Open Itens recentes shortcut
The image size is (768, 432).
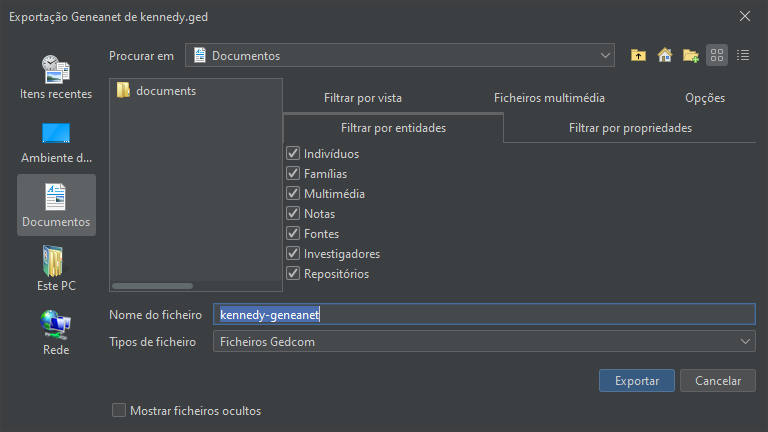click(56, 77)
